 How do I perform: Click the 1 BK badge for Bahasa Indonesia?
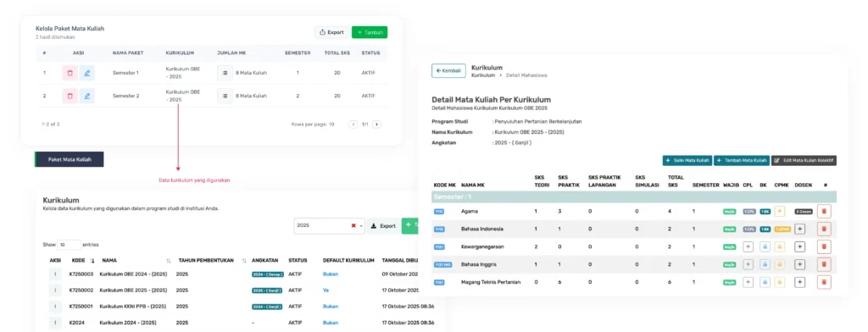[765, 229]
